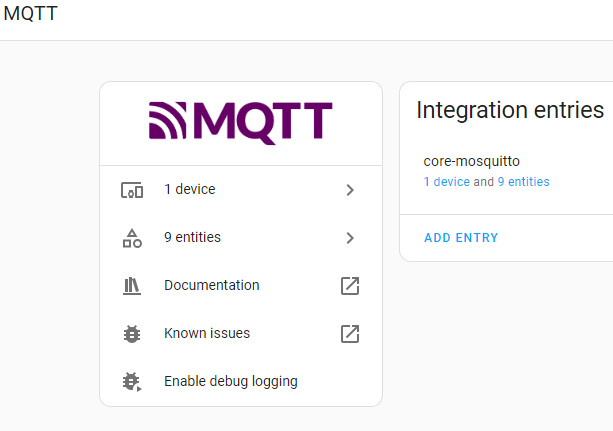
Task: Click the MQTT page title in header
Action: pyautogui.click(x=30, y=13)
